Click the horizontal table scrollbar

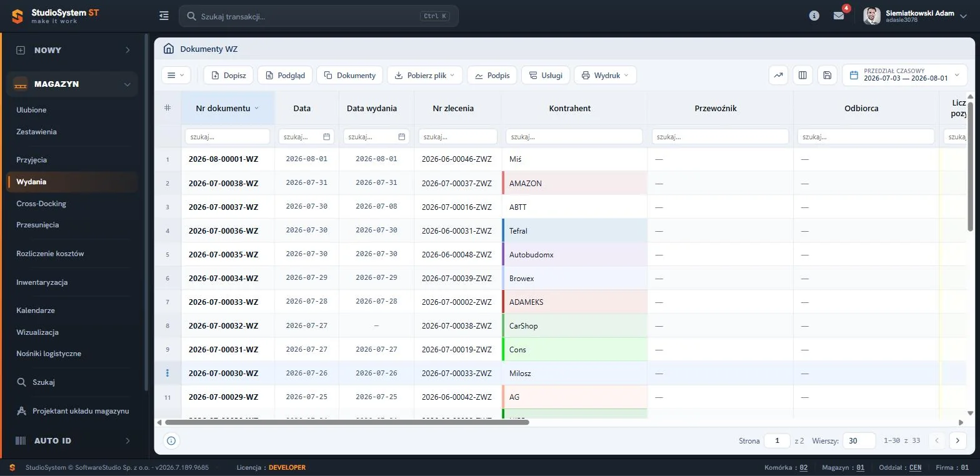click(347, 422)
